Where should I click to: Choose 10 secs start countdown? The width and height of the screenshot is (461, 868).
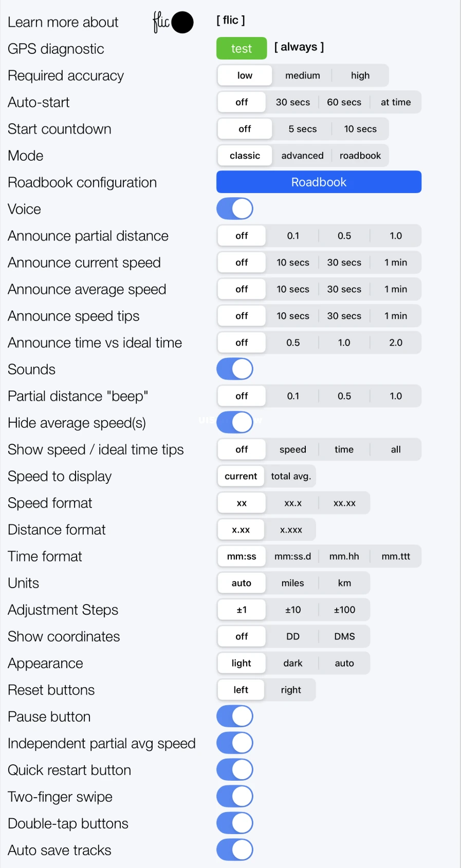(x=360, y=128)
